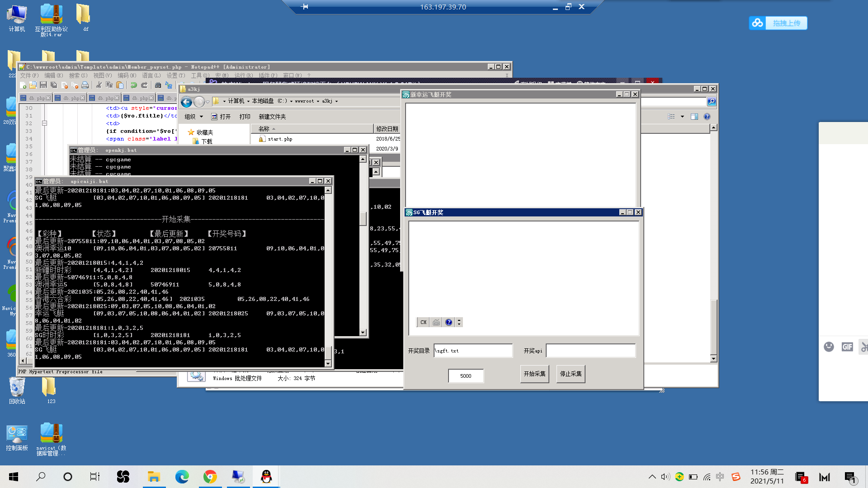This screenshot has width=868, height=488.
Task: Open the view options dropdown arrow in Explorer
Action: point(682,117)
